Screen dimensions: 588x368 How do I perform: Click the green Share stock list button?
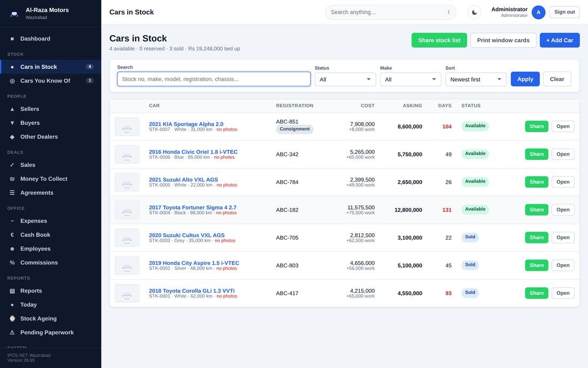[439, 40]
